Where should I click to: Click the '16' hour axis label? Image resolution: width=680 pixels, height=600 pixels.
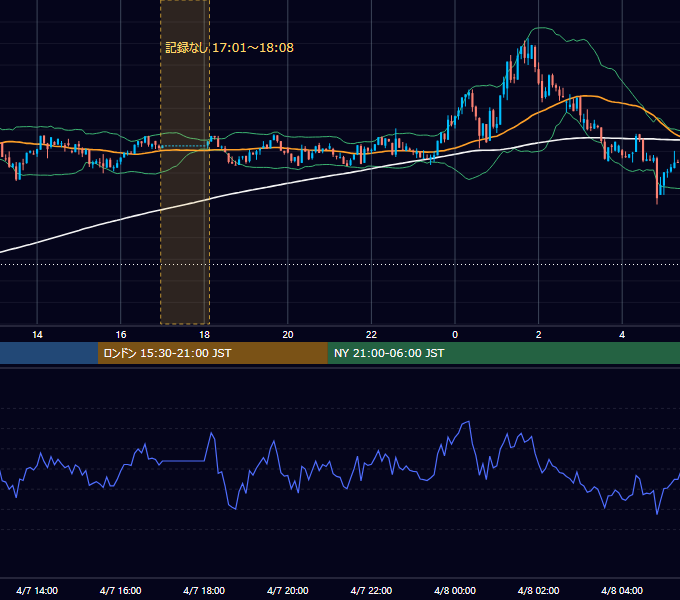[x=121, y=335]
